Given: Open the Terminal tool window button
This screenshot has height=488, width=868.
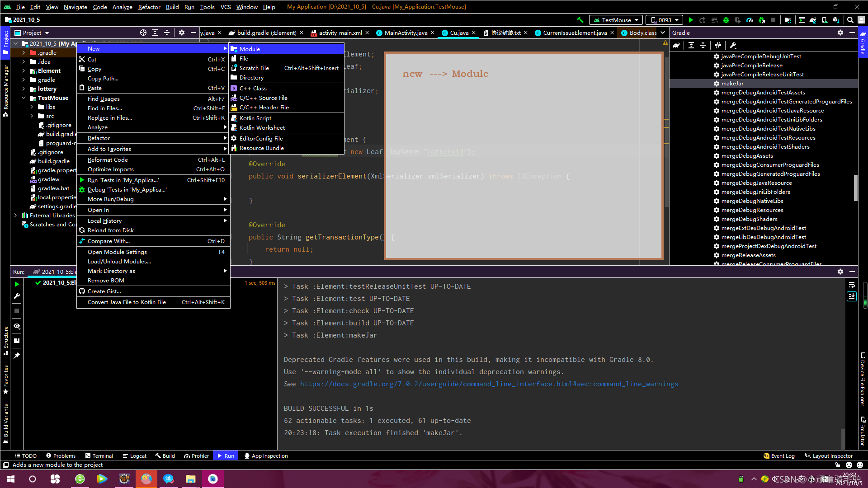Looking at the screenshot, I should tap(99, 456).
